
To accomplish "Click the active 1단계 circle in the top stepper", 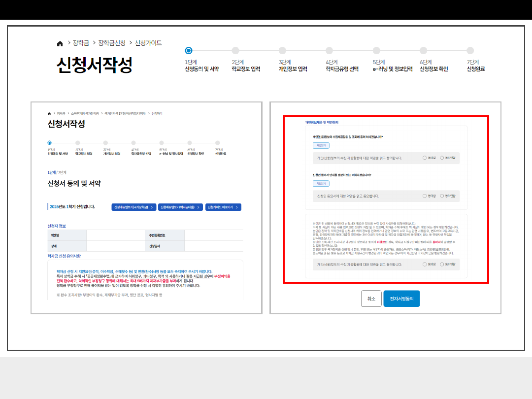I will point(188,50).
